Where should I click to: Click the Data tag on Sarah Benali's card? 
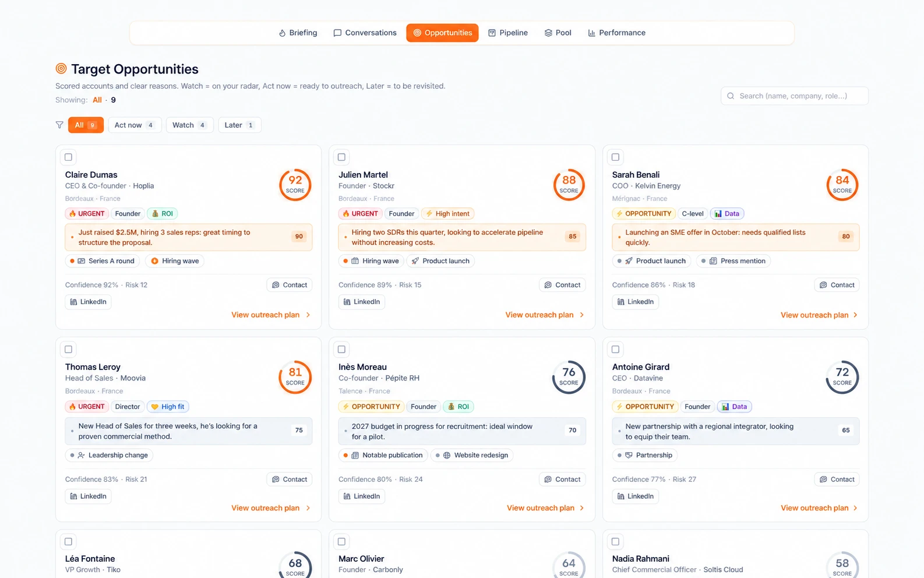point(727,214)
